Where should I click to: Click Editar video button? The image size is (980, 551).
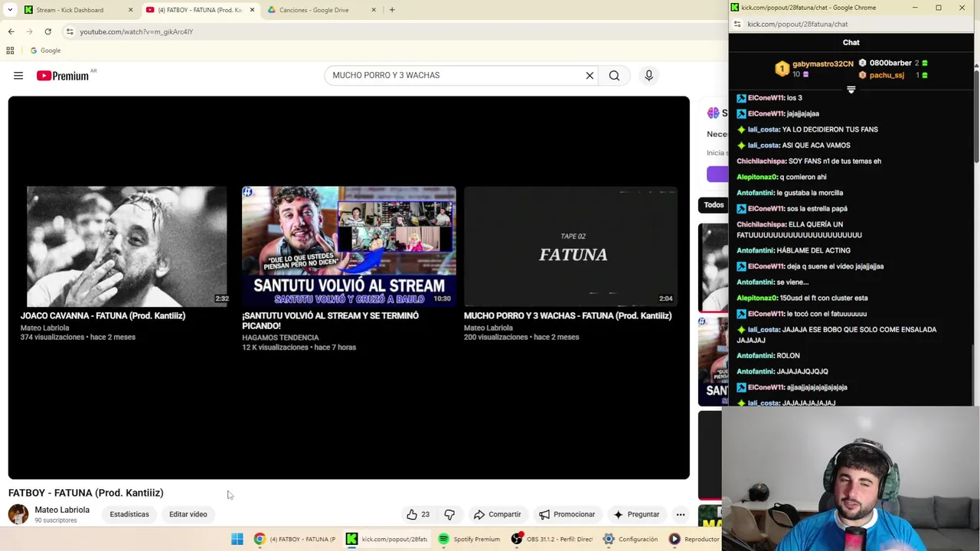click(x=188, y=514)
